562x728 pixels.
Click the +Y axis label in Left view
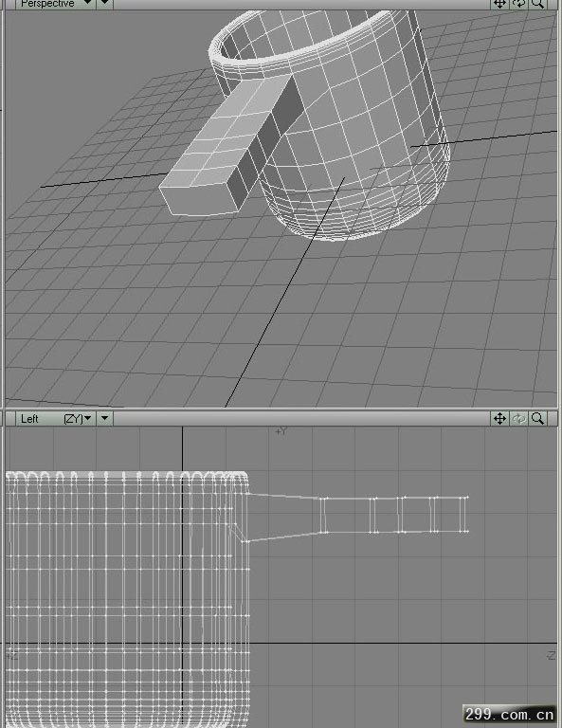pos(281,431)
